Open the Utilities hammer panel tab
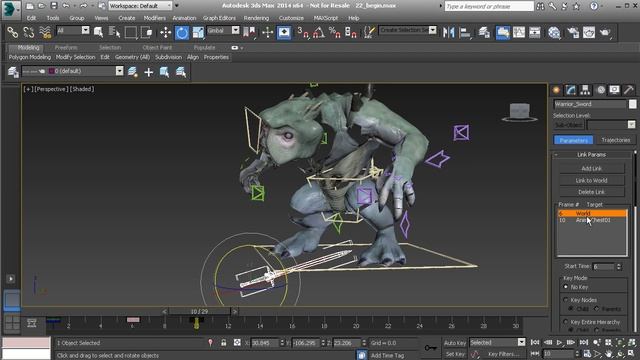This screenshot has width=640, height=360. (x=629, y=90)
